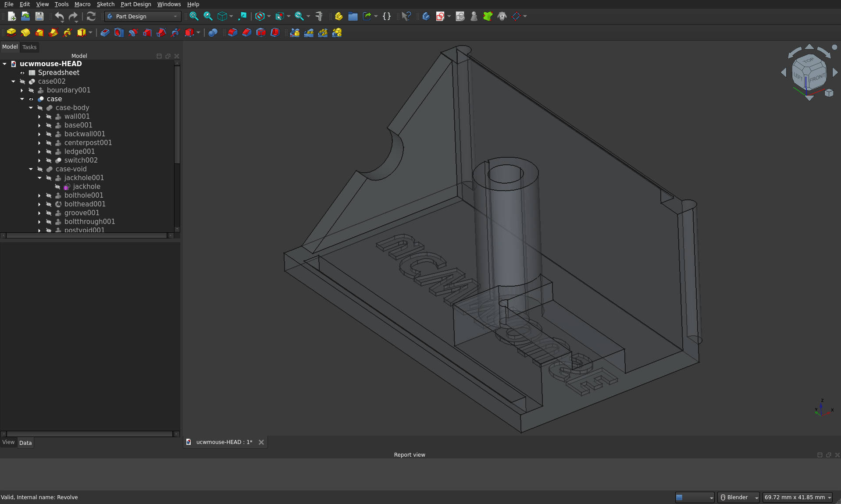
Task: Expand the boundary001 tree node
Action: 22,90
